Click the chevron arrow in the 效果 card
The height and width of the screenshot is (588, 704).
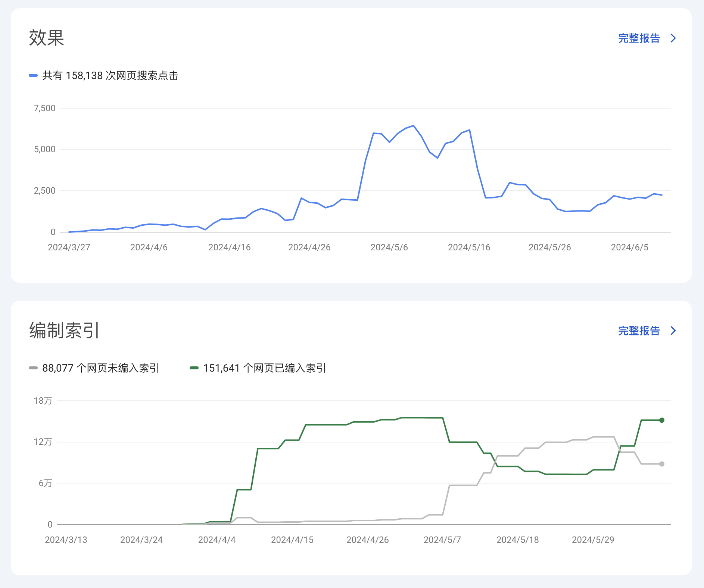673,38
